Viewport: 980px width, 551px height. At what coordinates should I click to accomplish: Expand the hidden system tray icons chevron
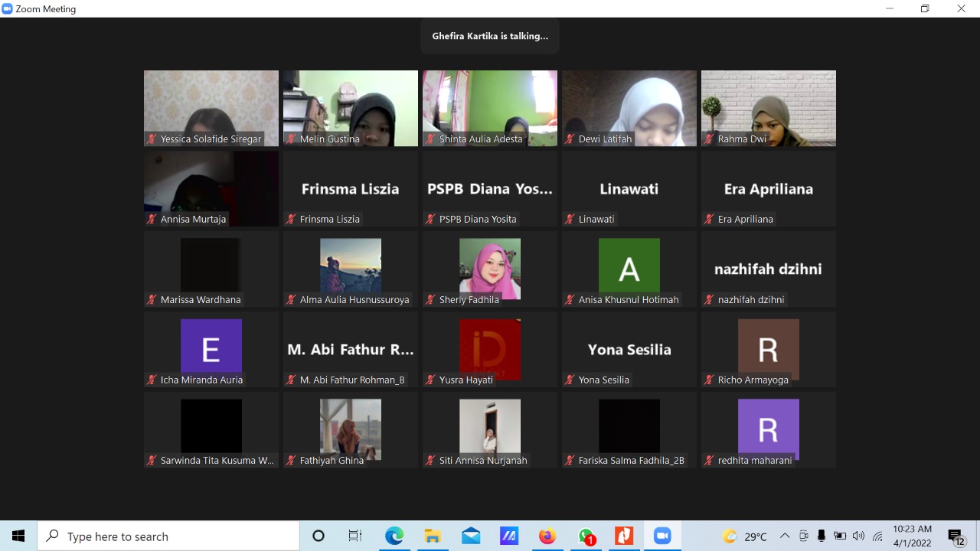(785, 536)
